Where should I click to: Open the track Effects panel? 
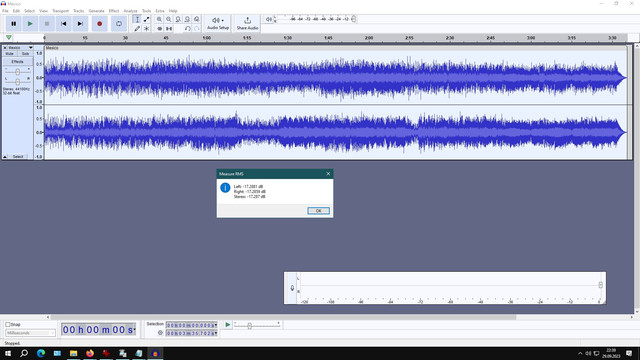click(x=18, y=62)
